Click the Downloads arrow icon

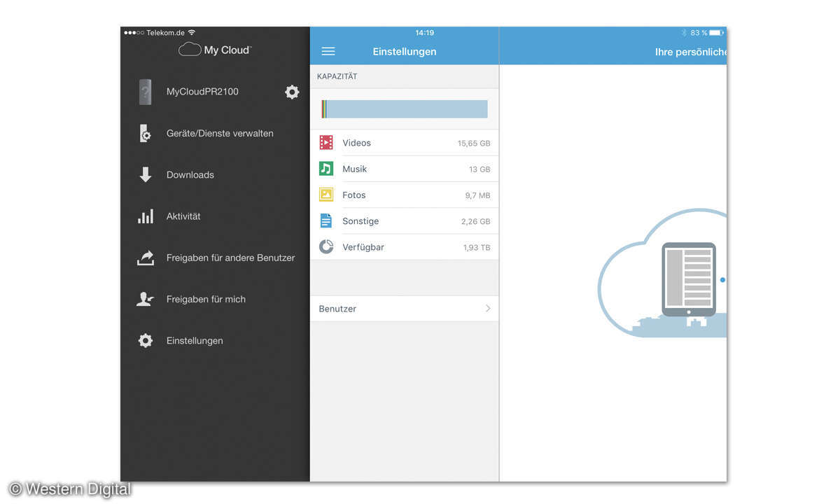click(x=146, y=175)
